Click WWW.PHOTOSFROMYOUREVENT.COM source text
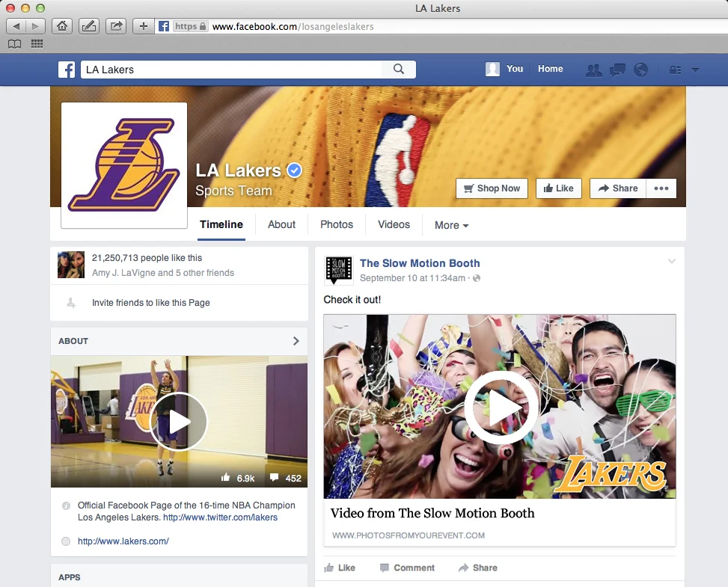Viewport: 728px width, 587px height. click(408, 535)
